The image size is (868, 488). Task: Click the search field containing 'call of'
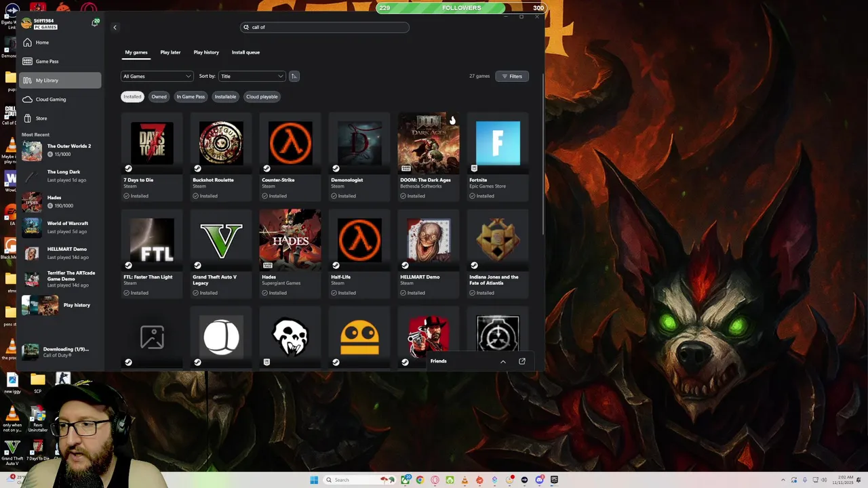coord(325,27)
